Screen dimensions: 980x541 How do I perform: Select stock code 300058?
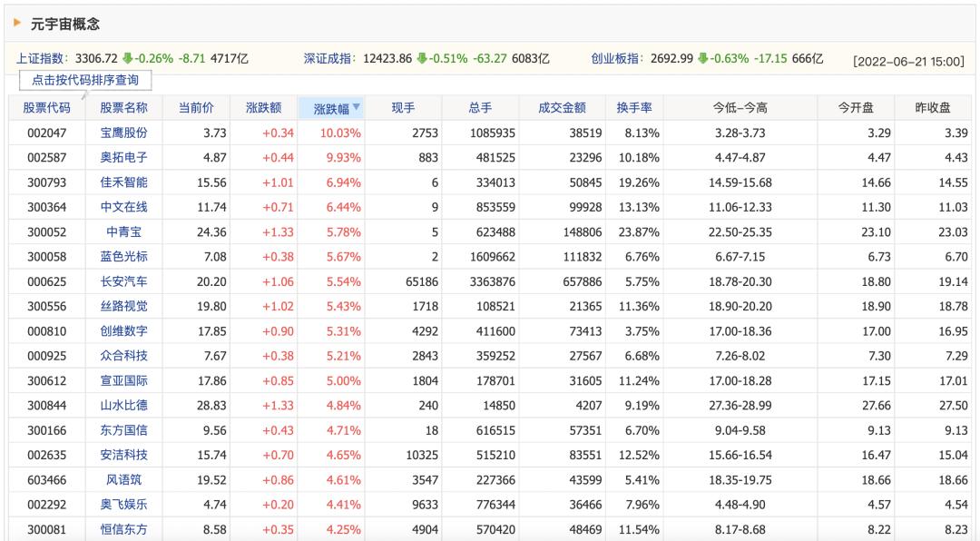47,256
